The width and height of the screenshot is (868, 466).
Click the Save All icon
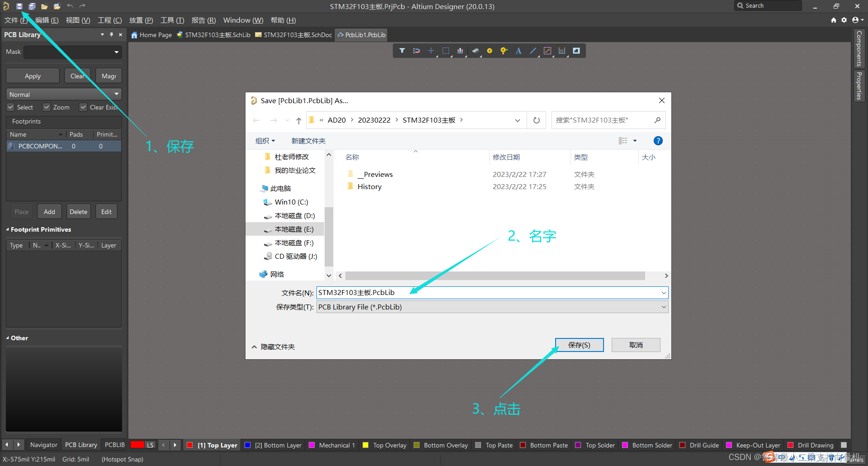click(32, 6)
